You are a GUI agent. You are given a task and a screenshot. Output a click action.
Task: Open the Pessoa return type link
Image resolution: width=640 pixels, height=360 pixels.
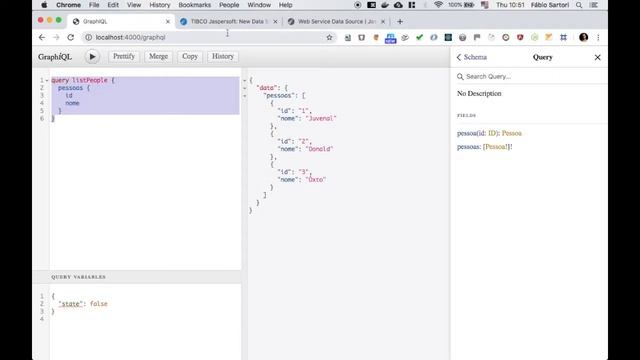512,133
